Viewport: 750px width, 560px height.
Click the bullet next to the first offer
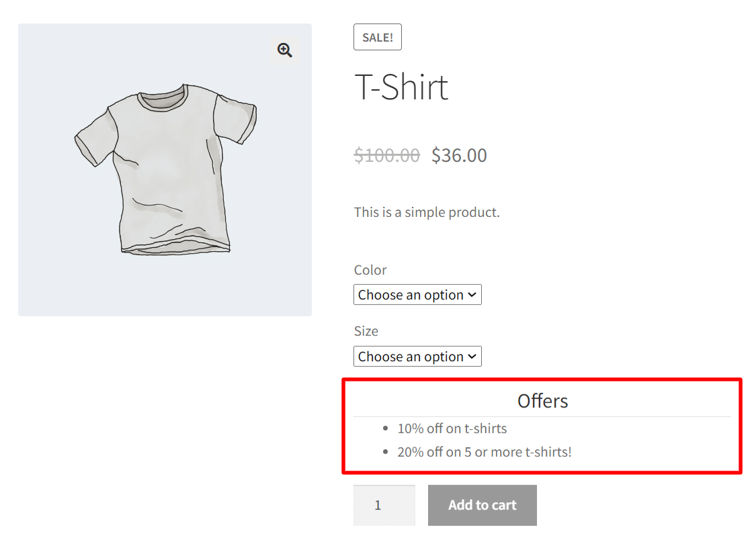tap(384, 428)
